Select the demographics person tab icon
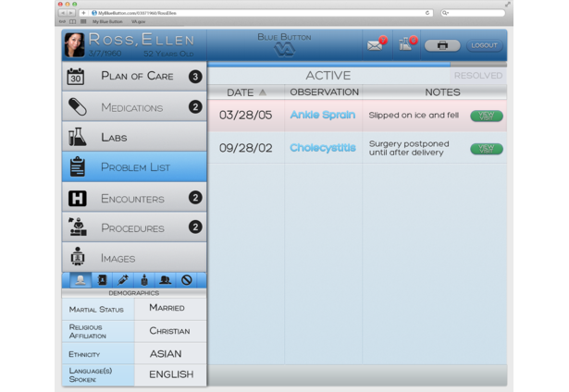Viewport: 569px width, 392px height. pyautogui.click(x=80, y=280)
